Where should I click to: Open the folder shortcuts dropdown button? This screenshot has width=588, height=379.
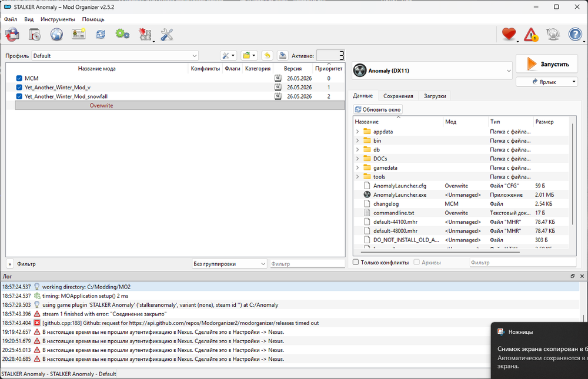point(249,55)
